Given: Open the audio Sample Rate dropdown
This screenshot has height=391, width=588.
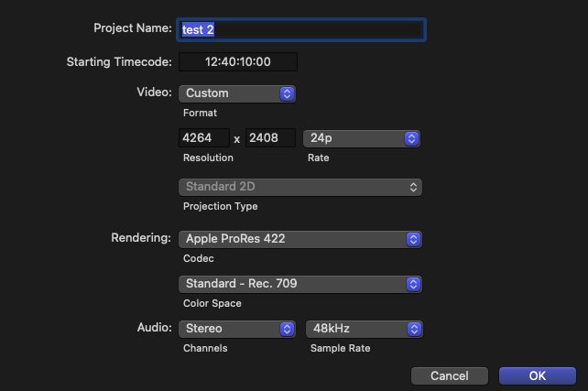Looking at the screenshot, I should (x=364, y=328).
